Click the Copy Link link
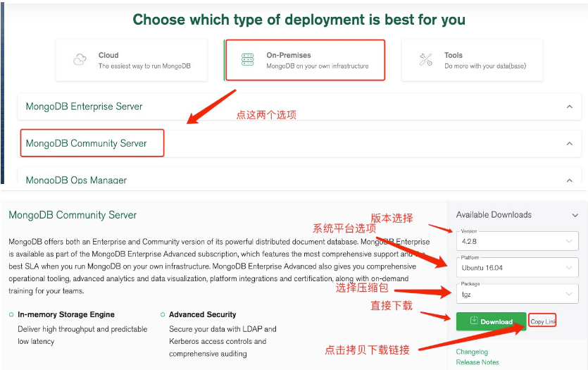 click(542, 321)
